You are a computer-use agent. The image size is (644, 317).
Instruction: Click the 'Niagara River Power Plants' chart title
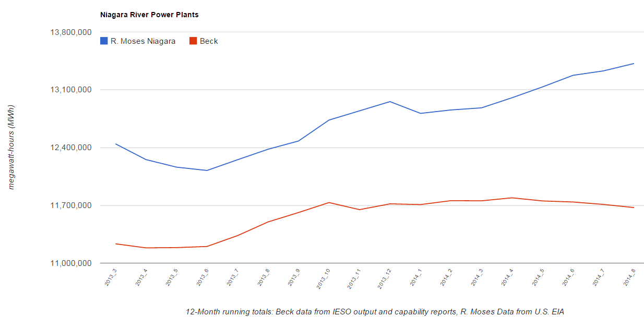149,15
